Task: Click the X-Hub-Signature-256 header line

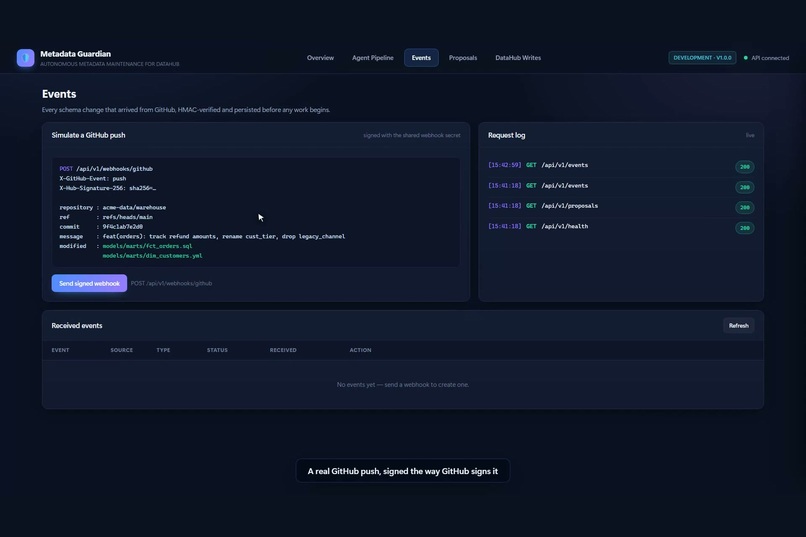Action: click(107, 188)
